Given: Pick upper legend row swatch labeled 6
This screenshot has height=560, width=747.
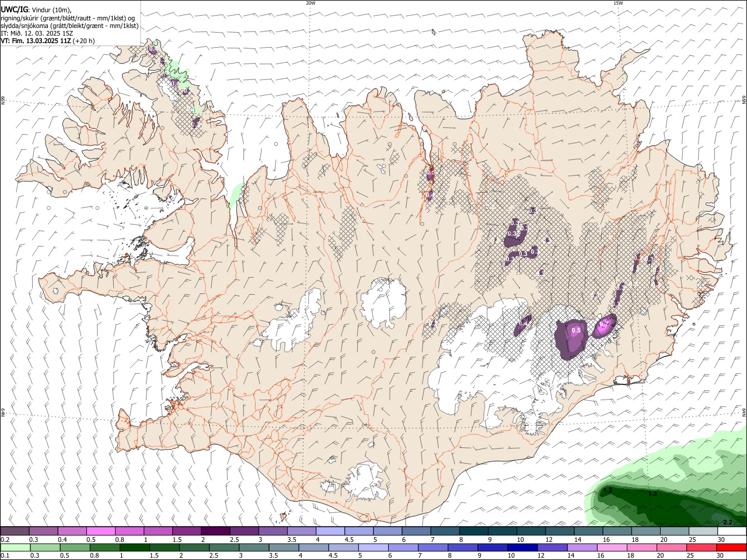Looking at the screenshot, I should click(x=416, y=531).
